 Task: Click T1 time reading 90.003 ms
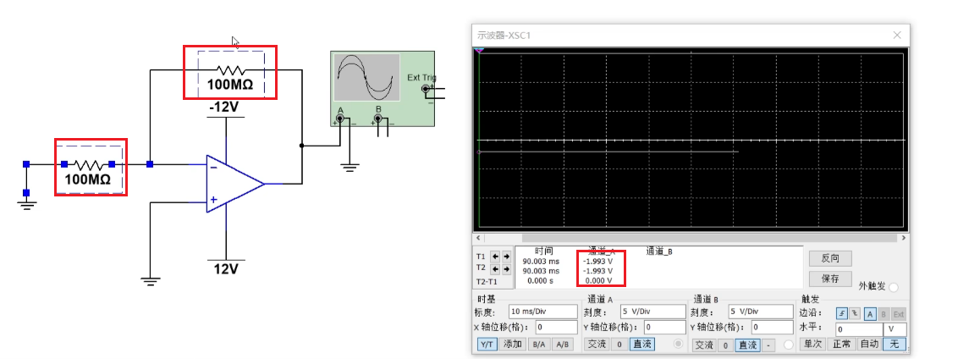coord(542,261)
